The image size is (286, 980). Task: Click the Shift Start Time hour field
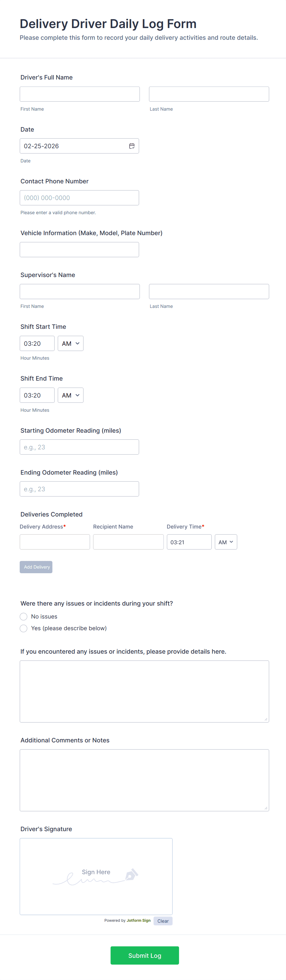click(x=37, y=344)
